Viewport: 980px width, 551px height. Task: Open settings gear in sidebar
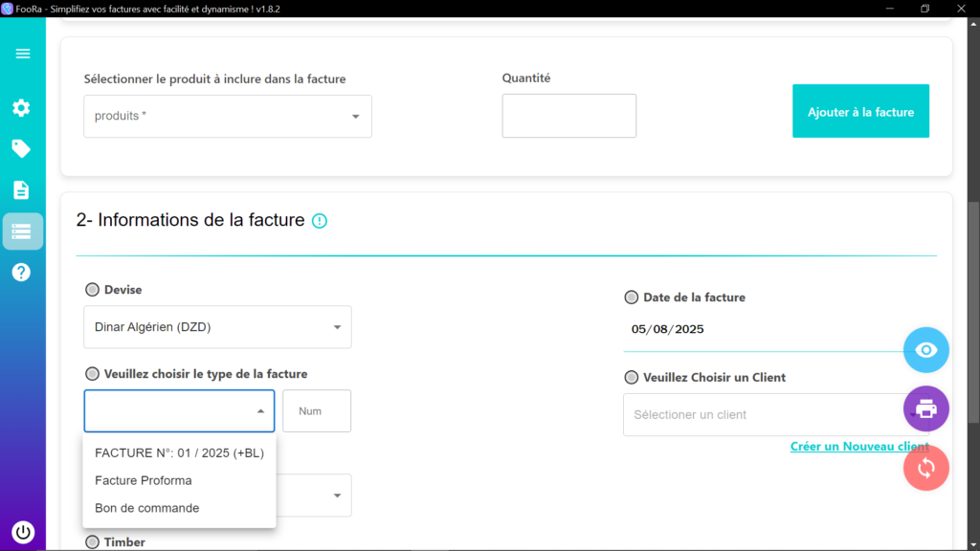pyautogui.click(x=21, y=108)
